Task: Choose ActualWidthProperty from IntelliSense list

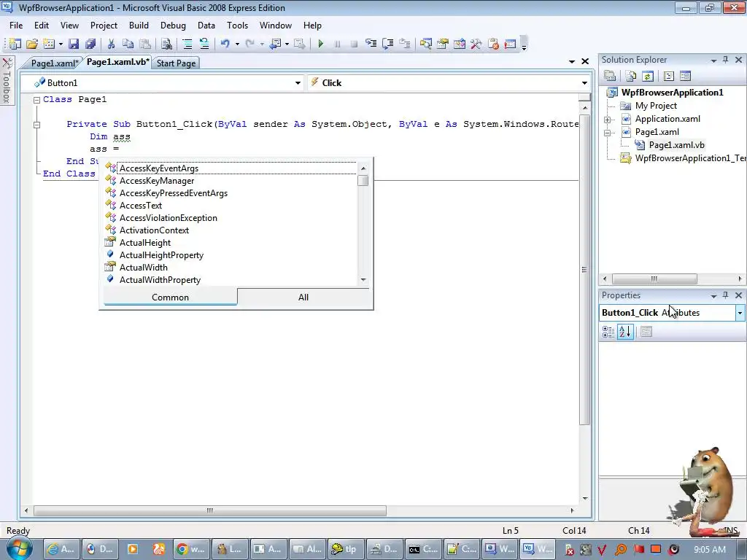Action: (x=230, y=280)
